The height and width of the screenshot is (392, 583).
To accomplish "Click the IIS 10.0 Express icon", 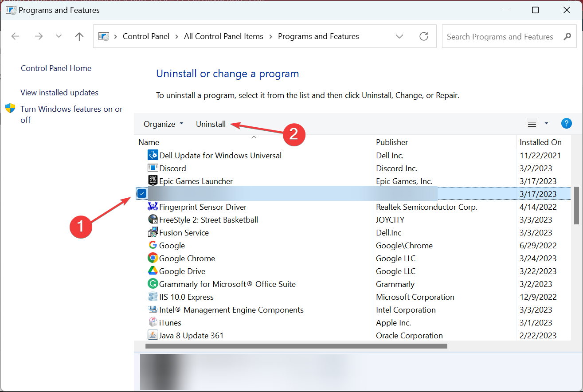I will 153,297.
